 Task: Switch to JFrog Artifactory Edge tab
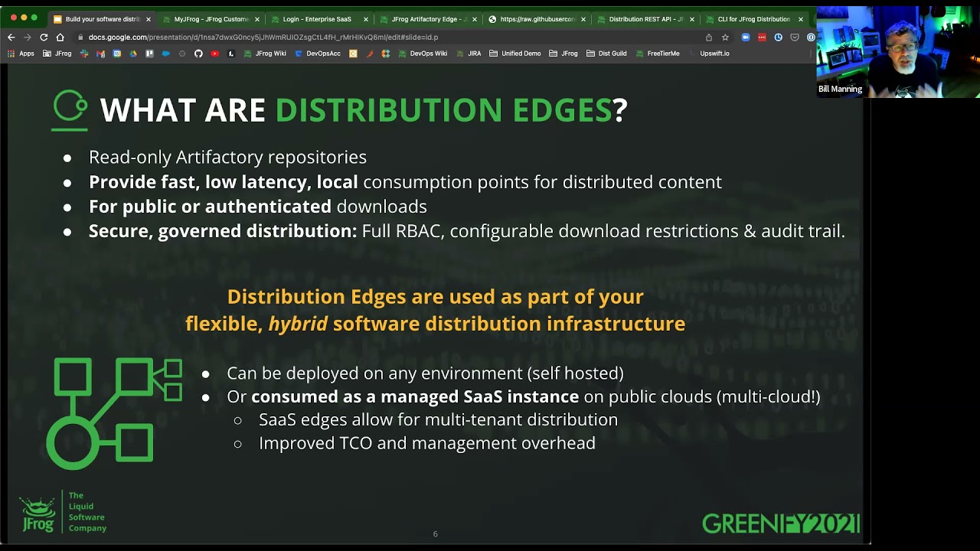pos(429,19)
